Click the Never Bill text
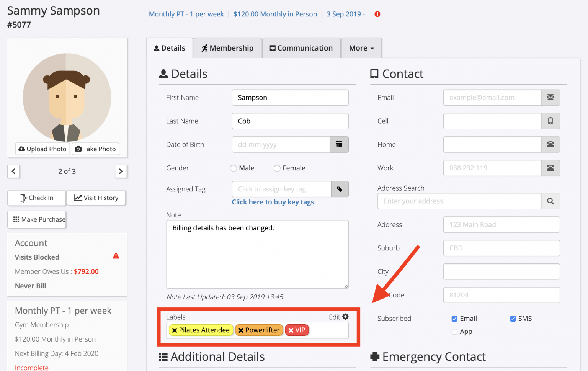 tap(31, 286)
